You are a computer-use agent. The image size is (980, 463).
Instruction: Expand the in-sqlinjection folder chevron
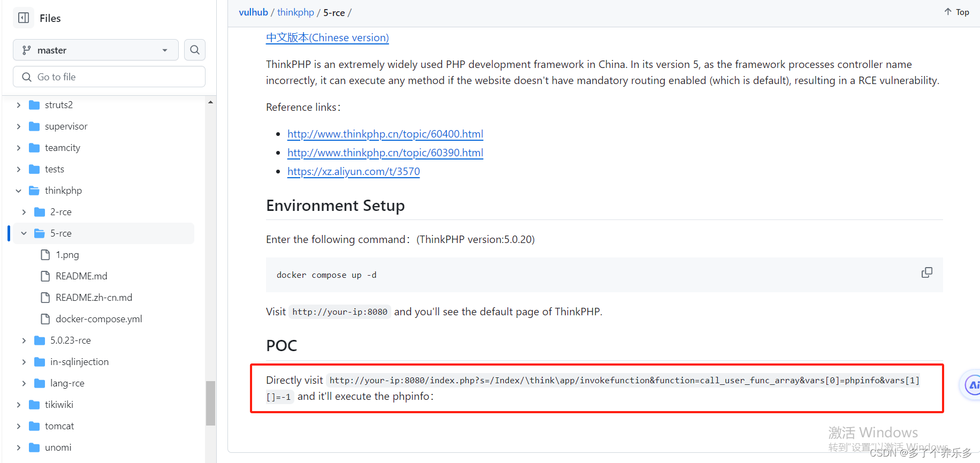pyautogui.click(x=24, y=362)
